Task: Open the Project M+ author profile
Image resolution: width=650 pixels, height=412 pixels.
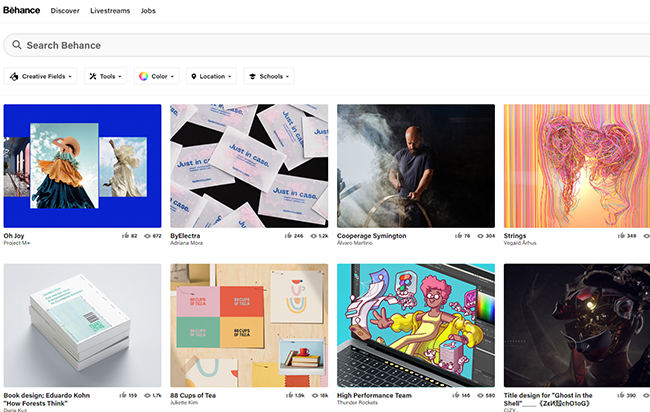Action: (x=17, y=243)
